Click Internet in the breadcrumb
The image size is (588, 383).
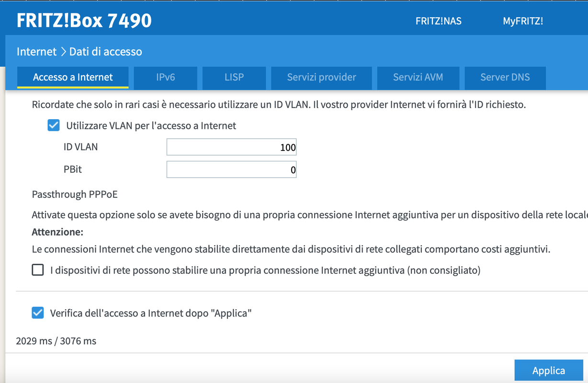pyautogui.click(x=36, y=51)
